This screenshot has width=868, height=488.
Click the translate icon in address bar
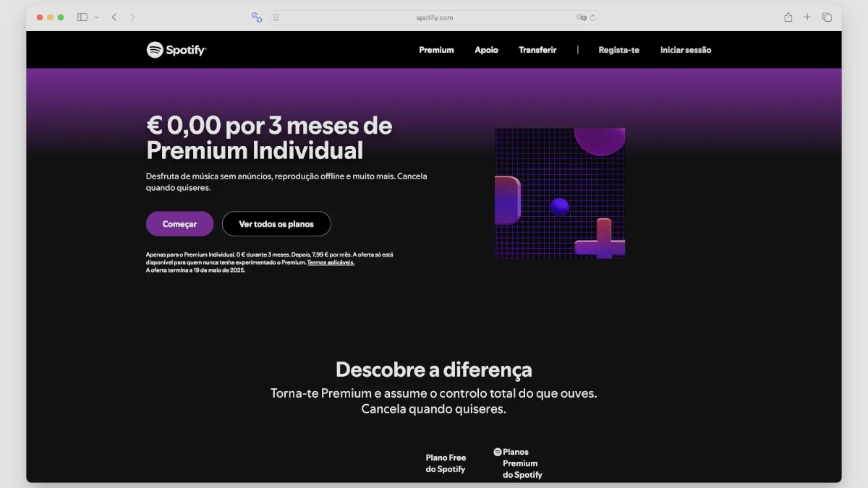click(x=580, y=17)
